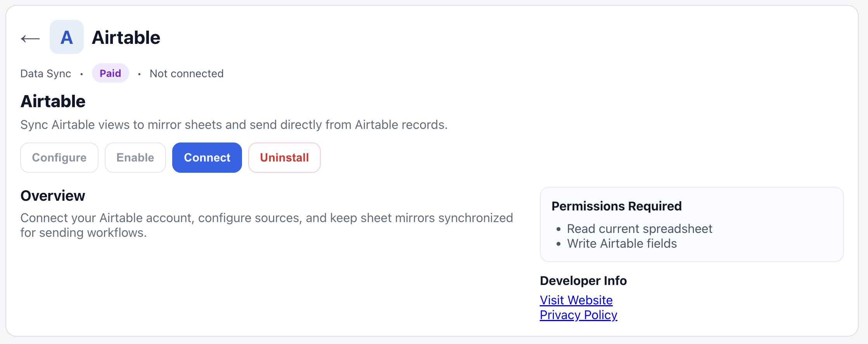
Task: Connect the Airtable integration
Action: pos(207,158)
